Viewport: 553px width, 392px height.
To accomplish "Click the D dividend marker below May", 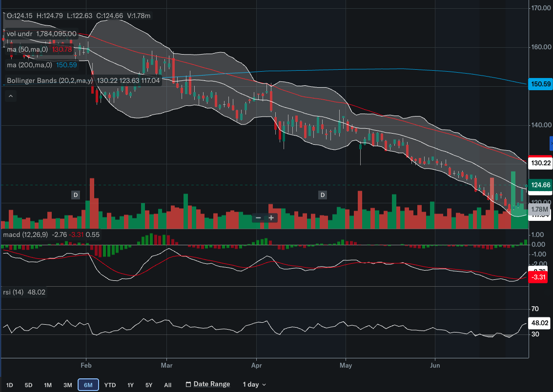I will (x=322, y=195).
